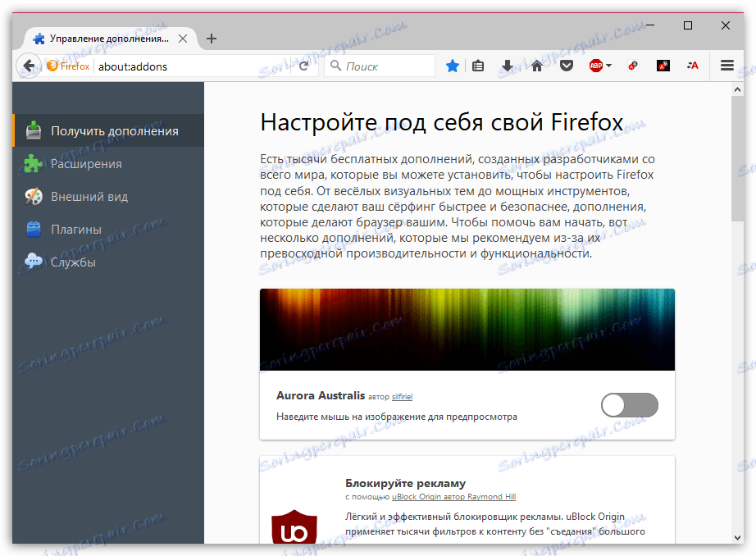The image size is (756, 556).
Task: Open Плагины section
Action: click(108, 230)
